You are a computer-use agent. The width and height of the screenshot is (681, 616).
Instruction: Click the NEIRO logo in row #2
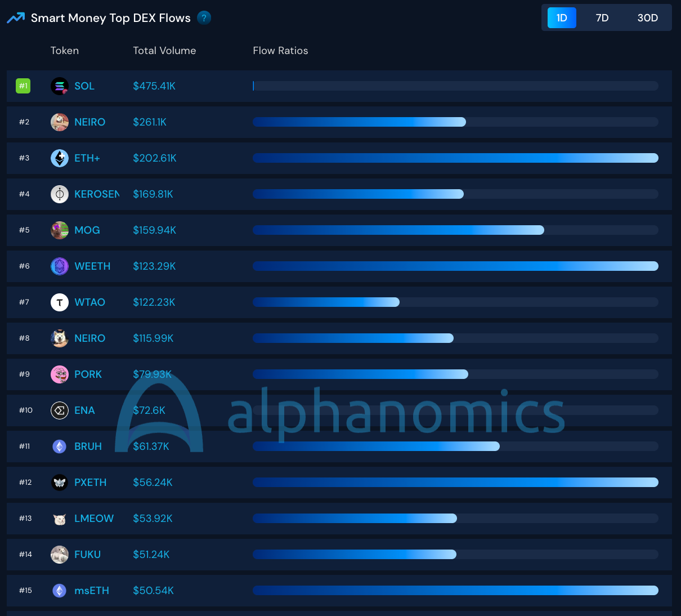click(x=60, y=122)
